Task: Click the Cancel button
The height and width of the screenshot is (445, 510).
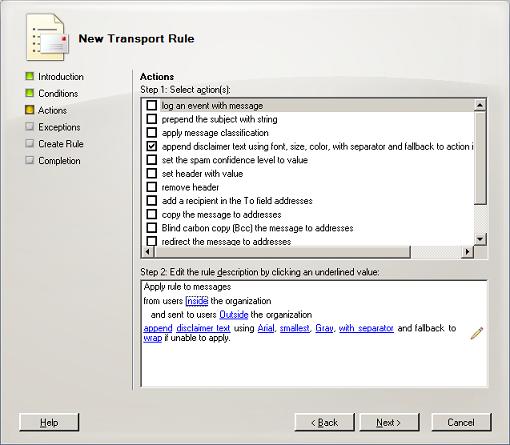Action: [461, 422]
